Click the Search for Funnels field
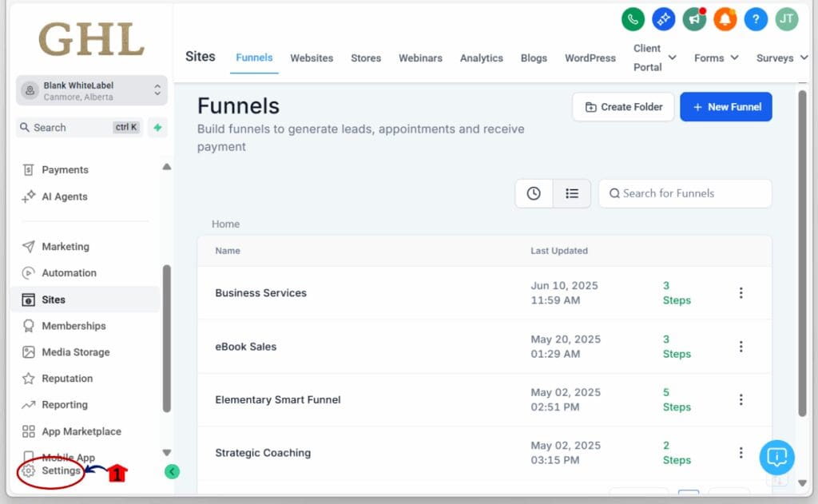 (685, 193)
